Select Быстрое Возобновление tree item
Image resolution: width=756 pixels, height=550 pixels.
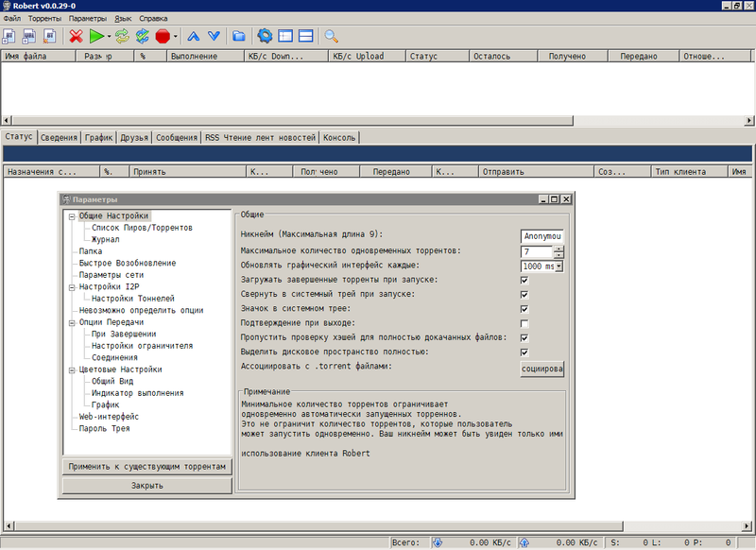point(128,263)
